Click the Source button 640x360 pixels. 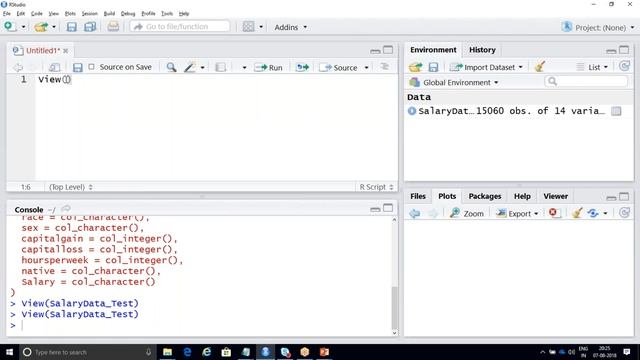[338, 68]
